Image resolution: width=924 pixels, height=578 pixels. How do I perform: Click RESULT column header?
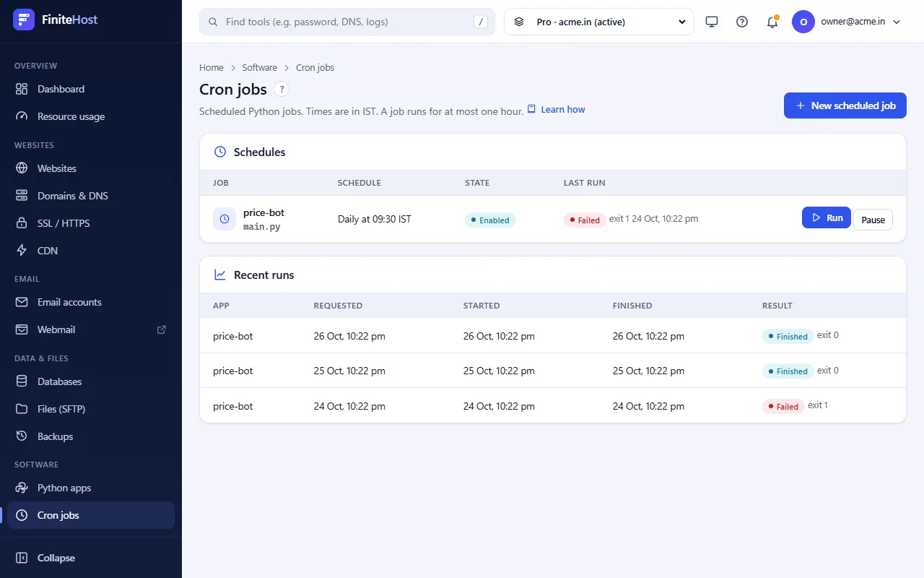[777, 306]
